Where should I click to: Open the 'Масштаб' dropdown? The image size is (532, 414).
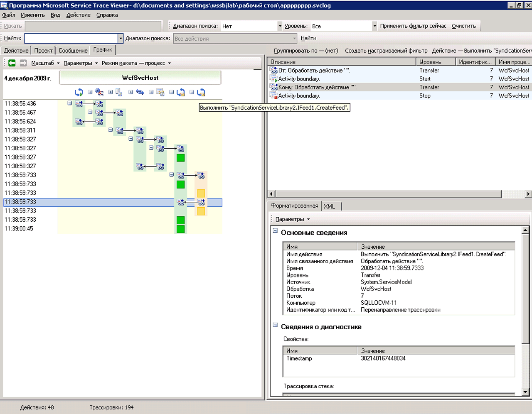(46, 63)
